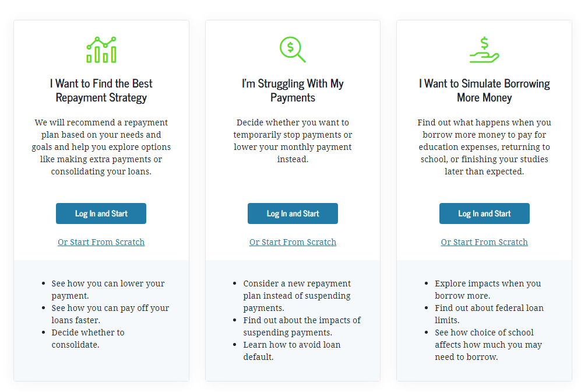Click the 'Explore impacts when you borrow more' bullet
Screen dimensions: 588x392
(488, 289)
